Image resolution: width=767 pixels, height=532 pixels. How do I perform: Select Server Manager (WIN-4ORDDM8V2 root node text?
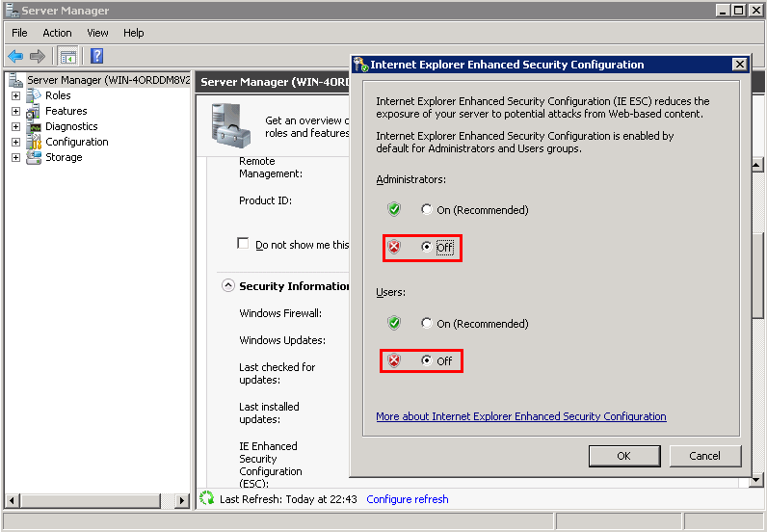[108, 80]
